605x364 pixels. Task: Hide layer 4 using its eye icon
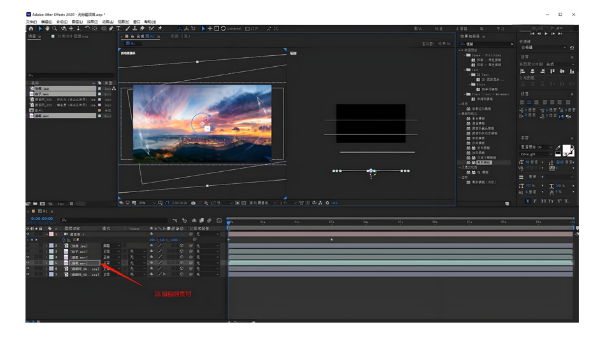pyautogui.click(x=28, y=257)
